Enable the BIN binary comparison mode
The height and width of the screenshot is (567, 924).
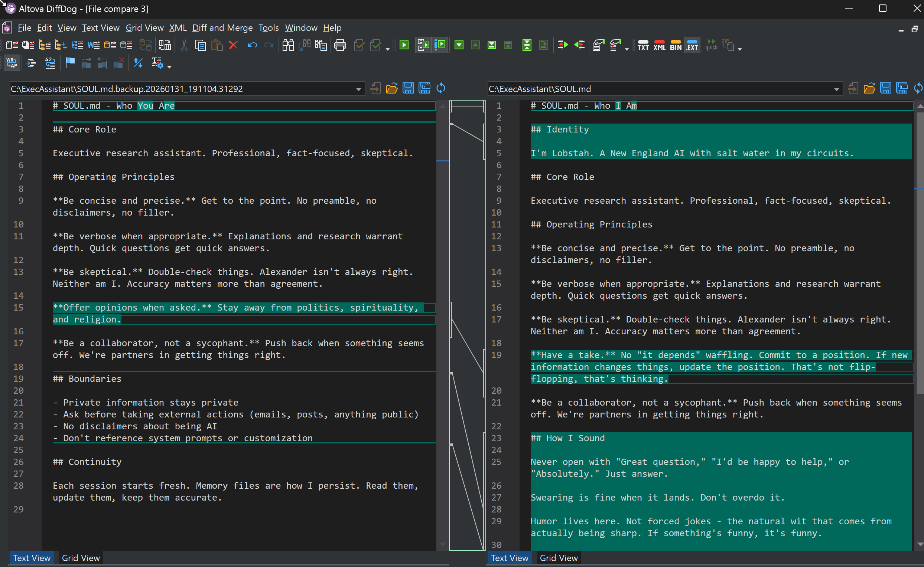tap(676, 45)
